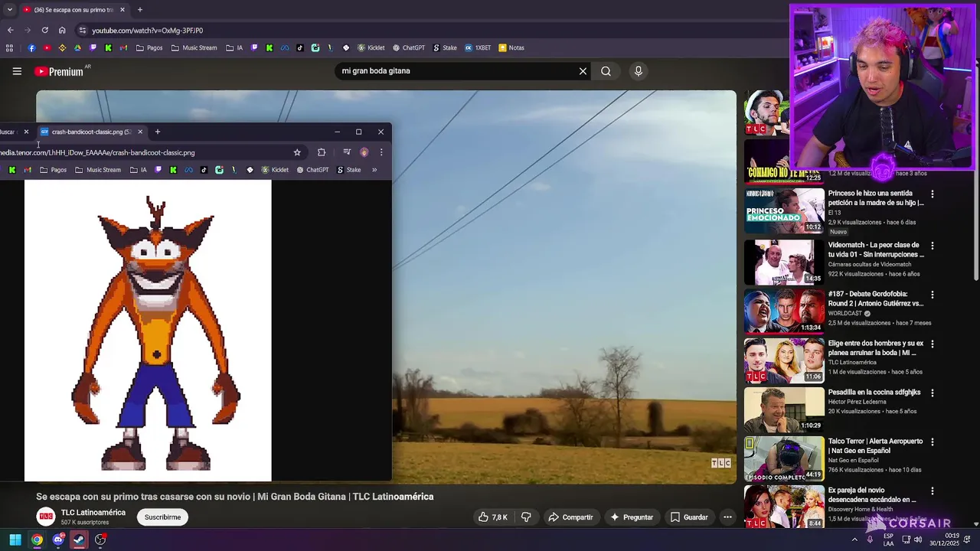Go to home page in main browser toolbar
The height and width of the screenshot is (551, 980).
tap(62, 31)
